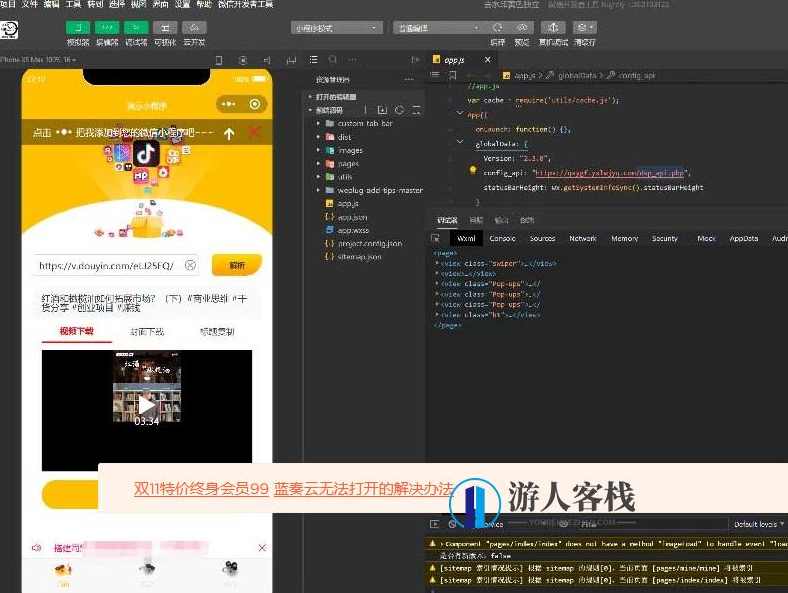Expand the swiper view node in Wxml
The image size is (788, 593).
click(x=437, y=263)
